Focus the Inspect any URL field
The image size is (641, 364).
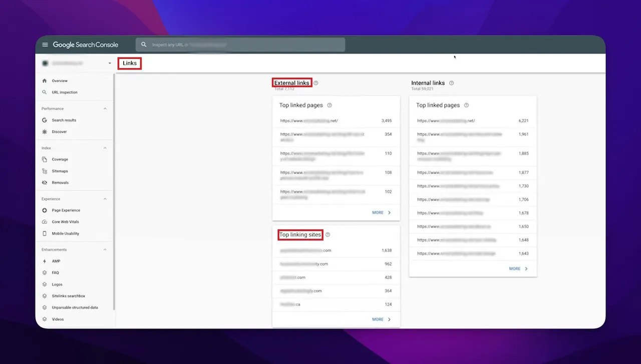[x=240, y=45]
